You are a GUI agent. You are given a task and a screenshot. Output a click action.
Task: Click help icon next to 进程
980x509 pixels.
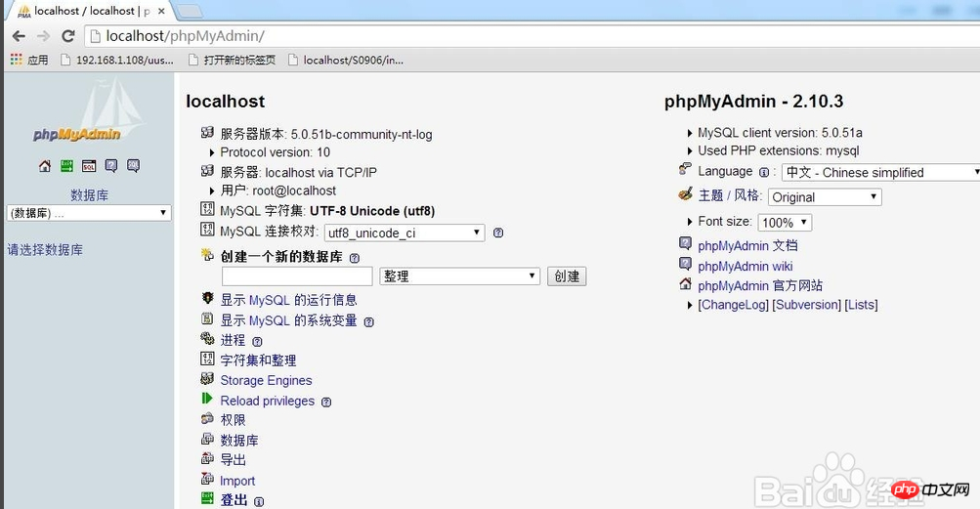pyautogui.click(x=257, y=341)
